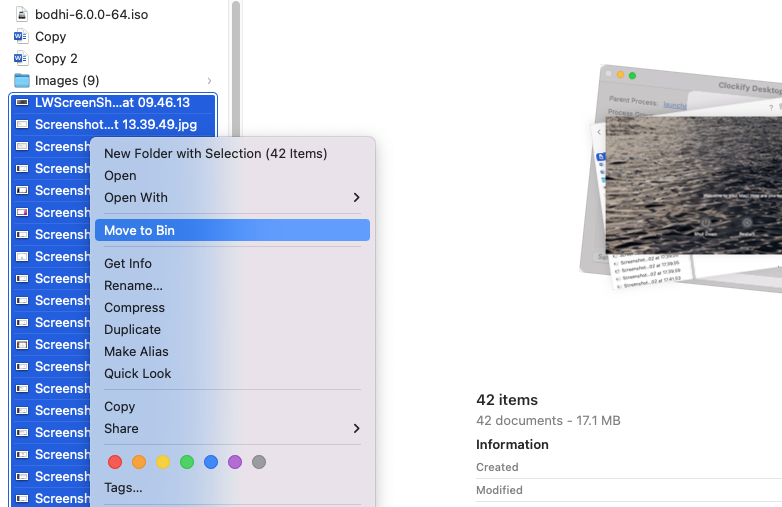Click Copy in the context menu
The image size is (782, 507).
tap(120, 406)
